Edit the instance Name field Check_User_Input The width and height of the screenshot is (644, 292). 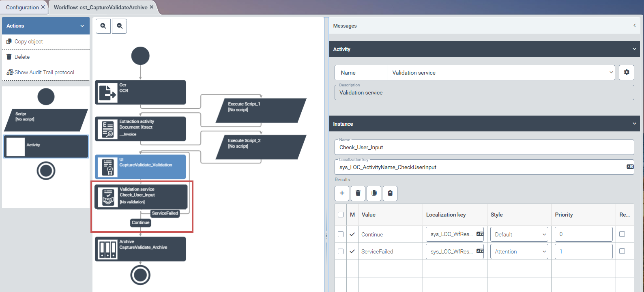484,147
